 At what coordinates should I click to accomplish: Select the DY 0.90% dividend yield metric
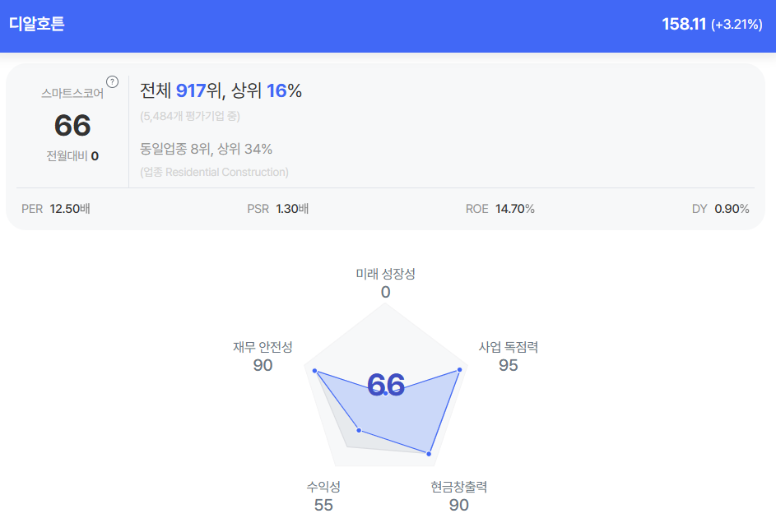[x=720, y=209]
